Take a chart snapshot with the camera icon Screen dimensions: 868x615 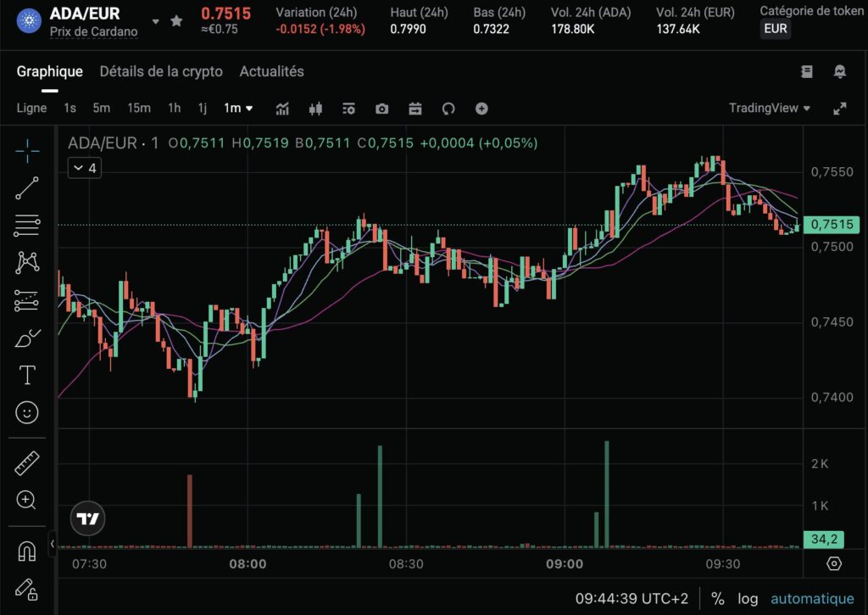coord(381,109)
